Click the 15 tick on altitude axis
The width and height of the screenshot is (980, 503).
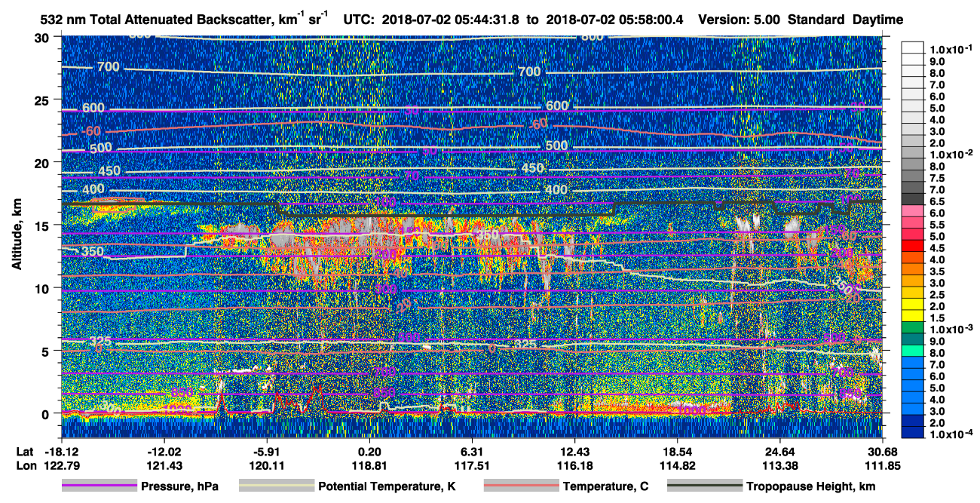click(x=44, y=225)
